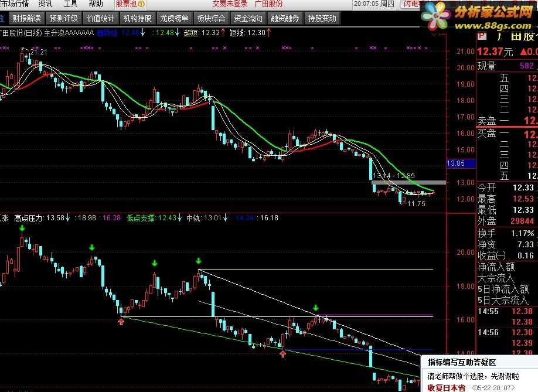This screenshot has width=538, height=392.
Task: Click the 低点支撑: 12.43 indicator label
Action: (x=154, y=218)
